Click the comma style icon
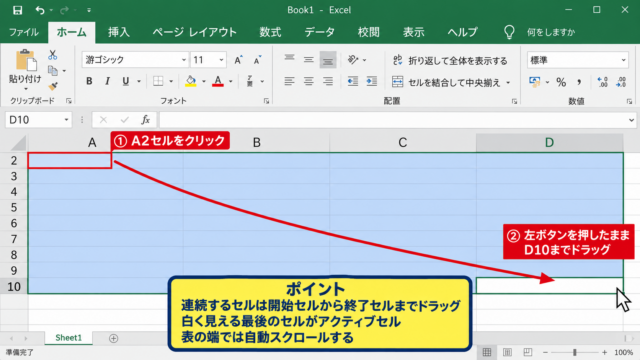This screenshot has width=640, height=360. click(579, 82)
